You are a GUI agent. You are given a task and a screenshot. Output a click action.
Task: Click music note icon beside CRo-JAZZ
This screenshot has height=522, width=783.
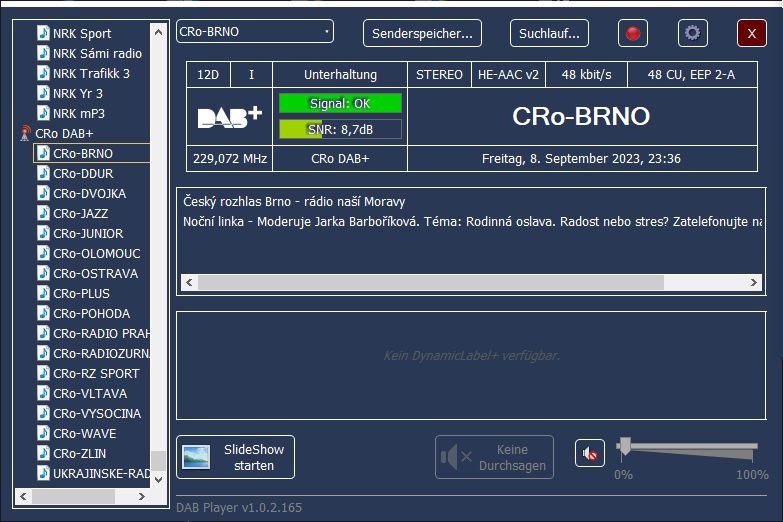coord(43,213)
